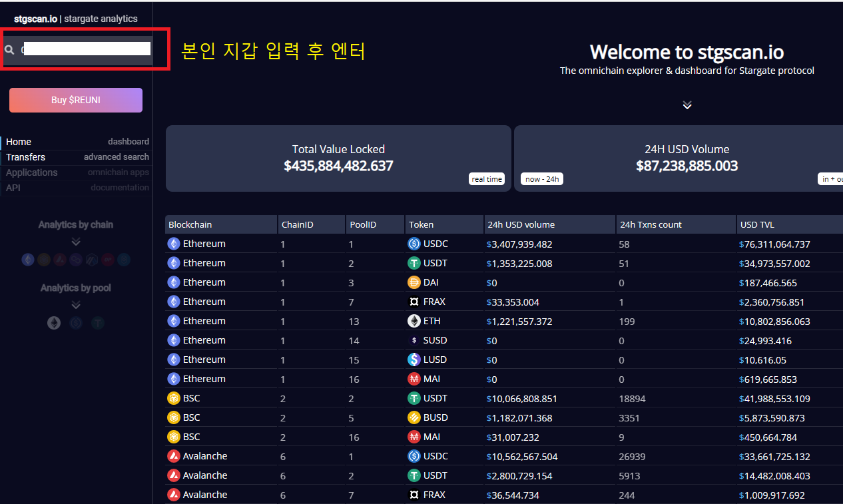Click the Ethereum icon in the DAI row

[174, 282]
